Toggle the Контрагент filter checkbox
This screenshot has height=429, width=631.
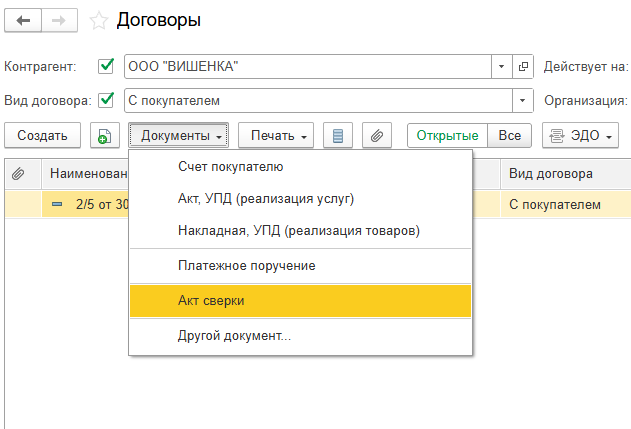click(106, 66)
